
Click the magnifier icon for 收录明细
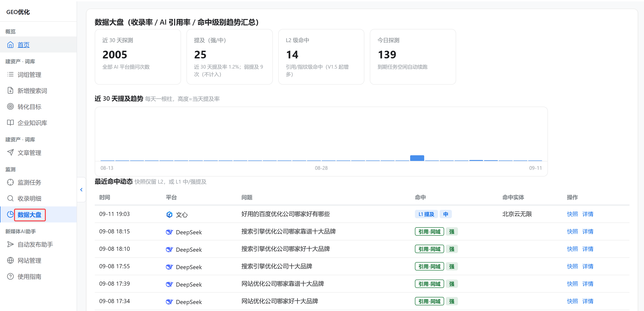[x=10, y=198]
